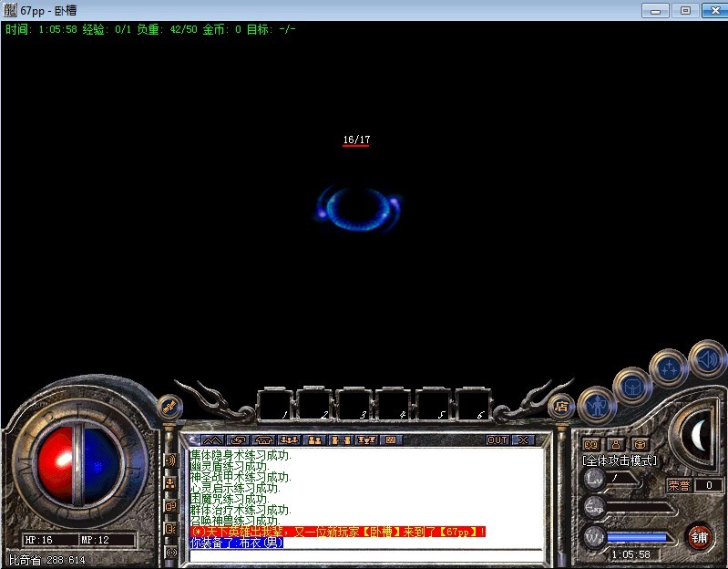Click the 比奇省 288:614 location text
Viewport: 728px width, 569px height.
click(47, 560)
